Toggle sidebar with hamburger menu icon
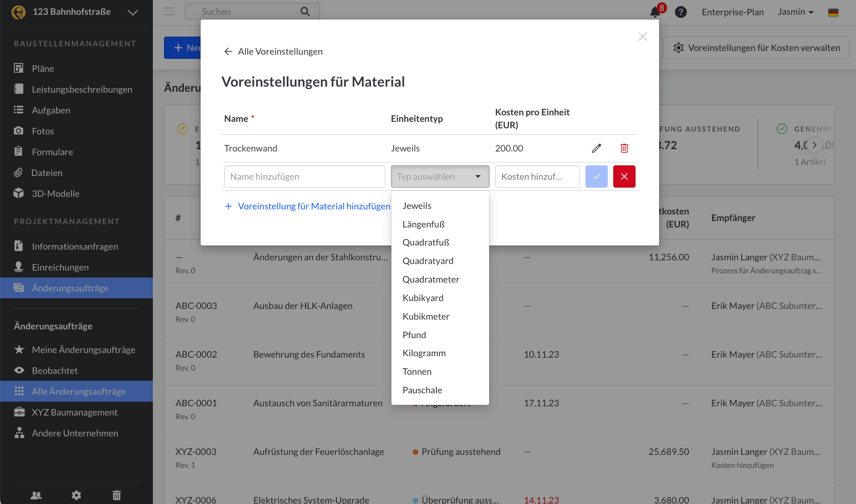The height and width of the screenshot is (504, 856). pos(170,12)
